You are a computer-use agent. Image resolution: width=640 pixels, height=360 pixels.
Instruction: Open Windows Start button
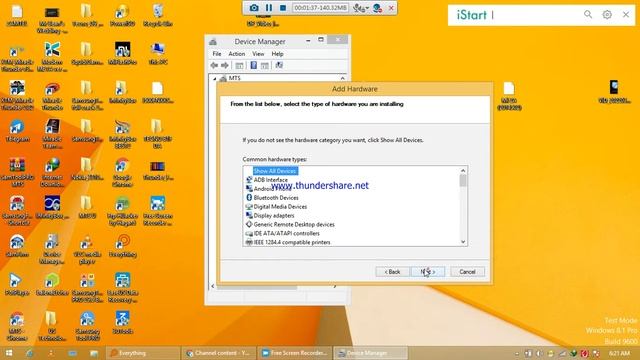point(9,353)
